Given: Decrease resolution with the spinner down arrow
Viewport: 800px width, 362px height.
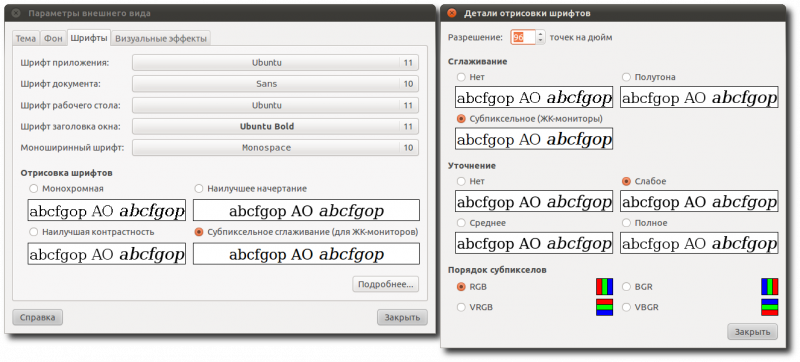Looking at the screenshot, I should pyautogui.click(x=541, y=41).
